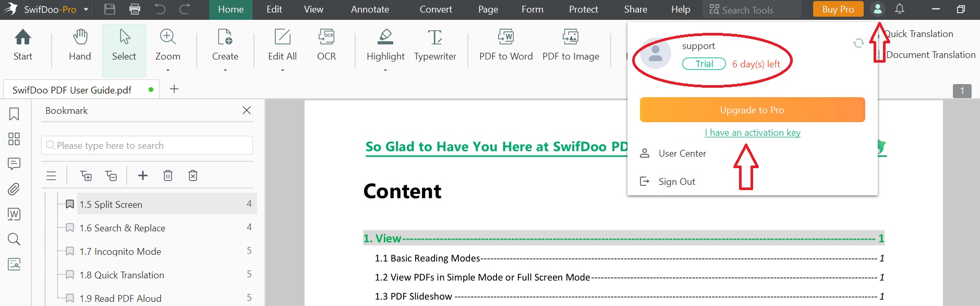Open the attachments paperclip sidebar icon
This screenshot has height=306, width=980.
click(x=14, y=189)
